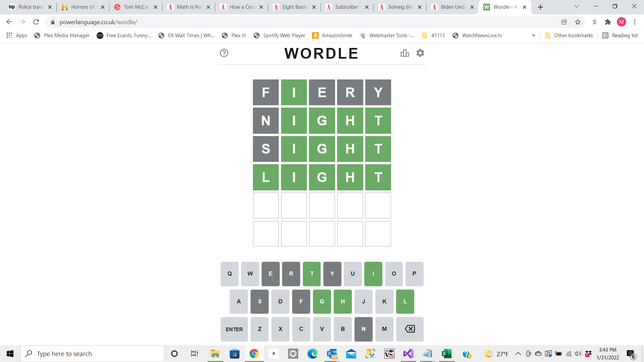Show hidden system tray icons

tap(518, 354)
